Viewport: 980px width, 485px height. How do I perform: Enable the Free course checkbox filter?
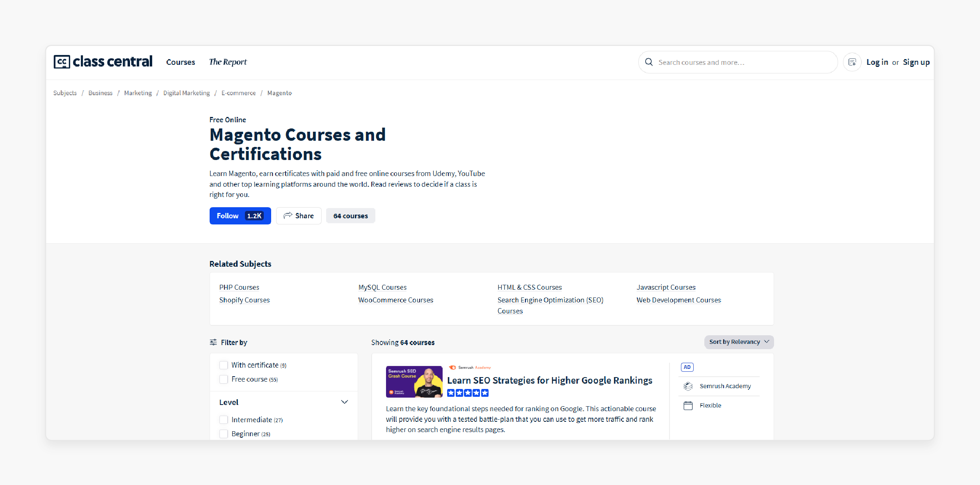(x=224, y=380)
